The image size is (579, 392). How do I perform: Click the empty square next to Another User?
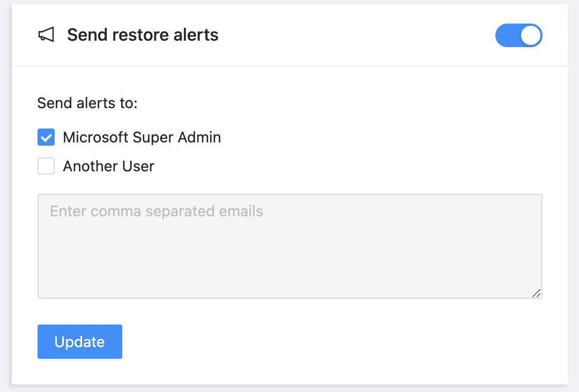coord(46,166)
